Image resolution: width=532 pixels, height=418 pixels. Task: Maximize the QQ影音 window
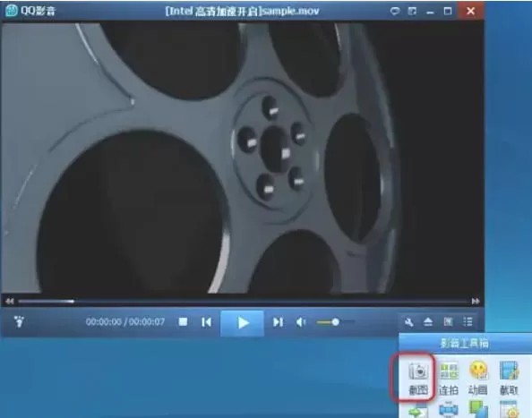click(x=448, y=11)
